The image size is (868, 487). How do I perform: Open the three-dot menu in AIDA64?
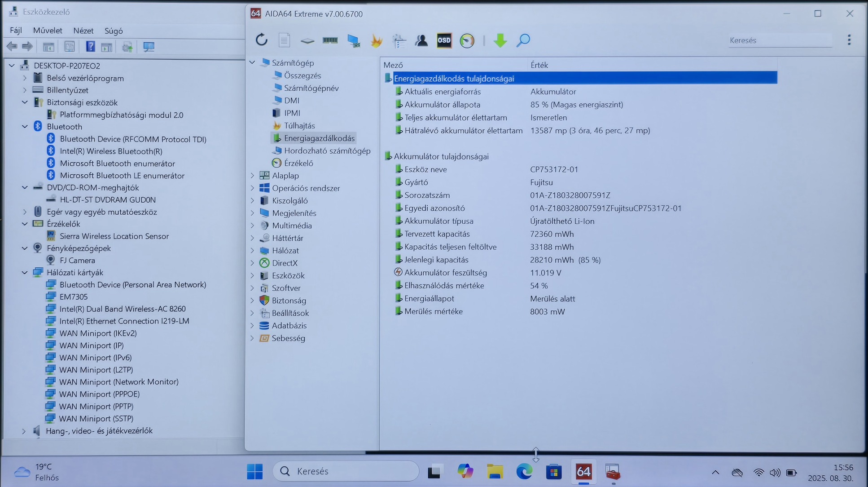point(849,40)
